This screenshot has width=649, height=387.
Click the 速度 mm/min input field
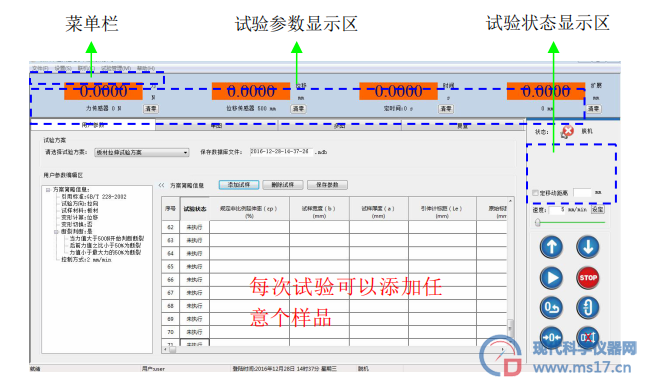[557, 210]
